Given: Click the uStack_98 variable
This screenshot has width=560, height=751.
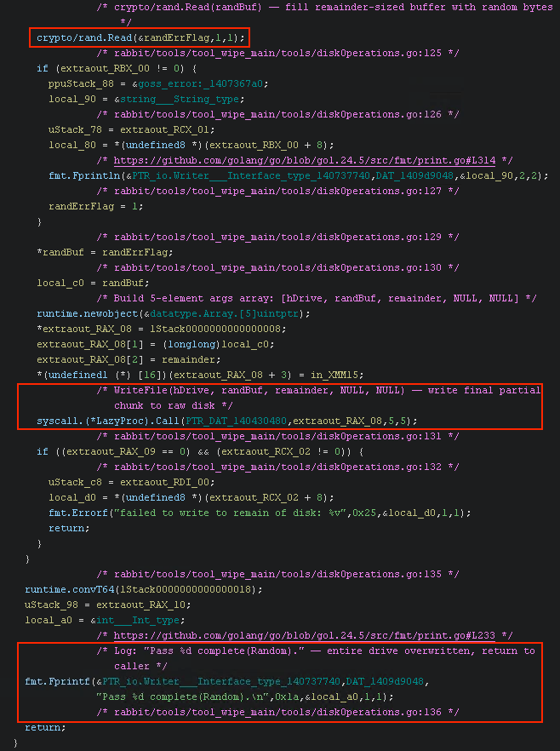Looking at the screenshot, I should tap(51, 605).
